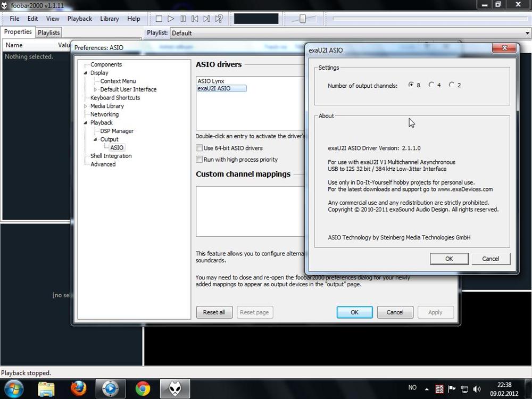Viewport: 532px width, 399px height.
Task: Switch to the Properties tab
Action: pos(18,32)
